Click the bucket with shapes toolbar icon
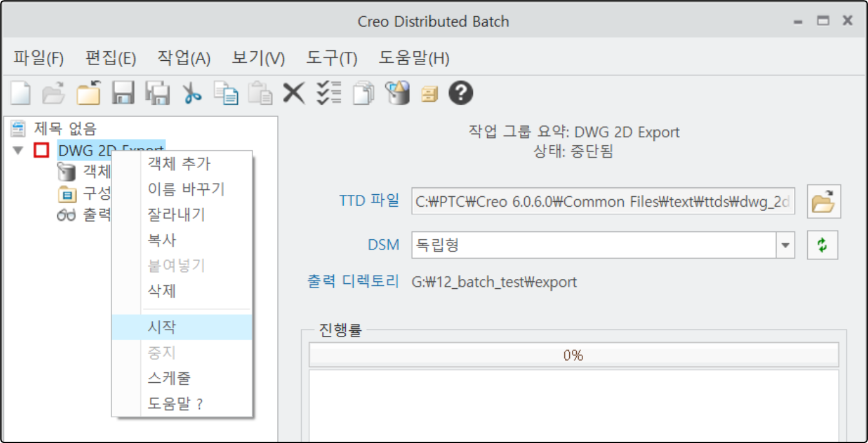Viewport: 868px width, 443px height. pyautogui.click(x=397, y=93)
